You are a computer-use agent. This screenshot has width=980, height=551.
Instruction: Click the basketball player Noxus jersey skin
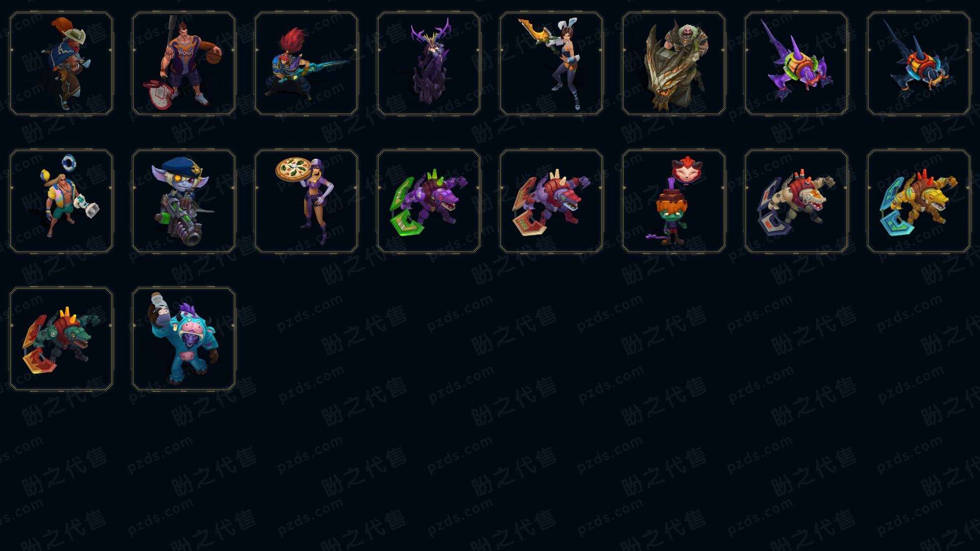click(x=184, y=64)
